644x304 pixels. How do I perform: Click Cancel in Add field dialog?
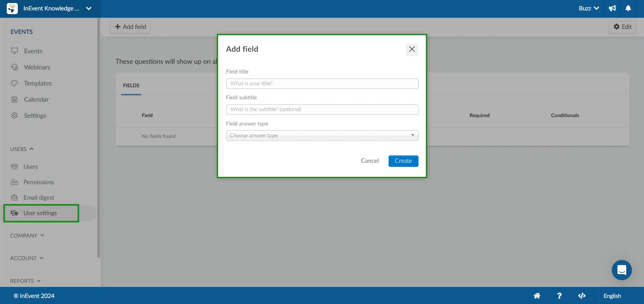click(x=369, y=161)
